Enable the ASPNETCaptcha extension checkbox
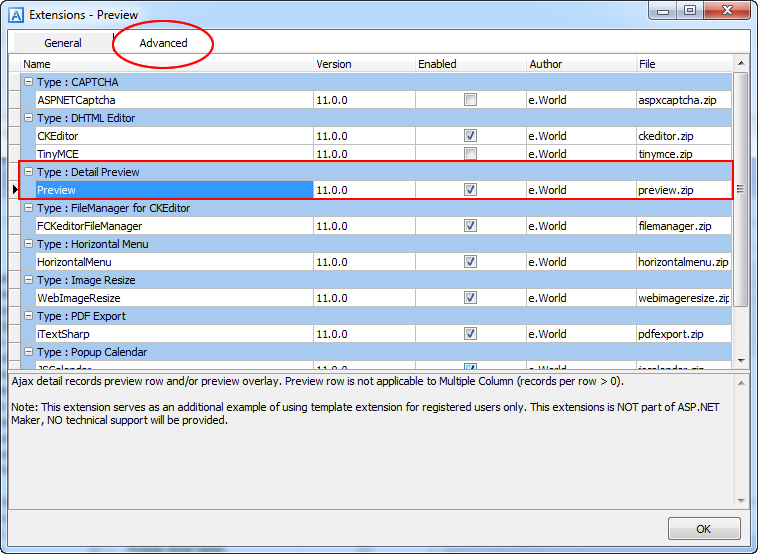The image size is (758, 554). click(470, 100)
